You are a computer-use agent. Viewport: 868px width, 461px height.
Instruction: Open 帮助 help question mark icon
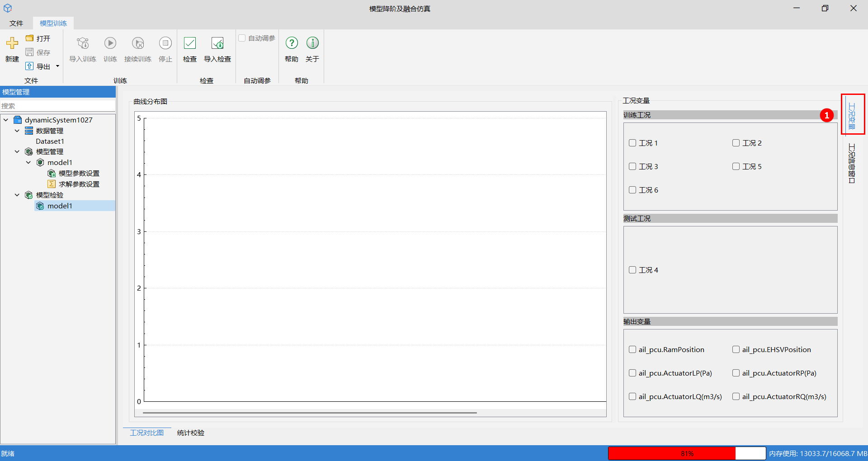click(x=292, y=43)
